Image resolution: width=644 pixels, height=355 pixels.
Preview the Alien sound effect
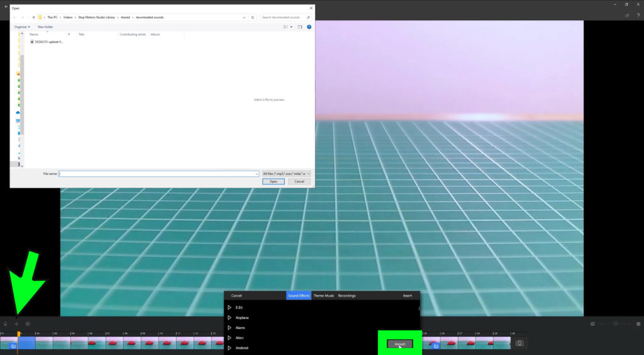230,338
